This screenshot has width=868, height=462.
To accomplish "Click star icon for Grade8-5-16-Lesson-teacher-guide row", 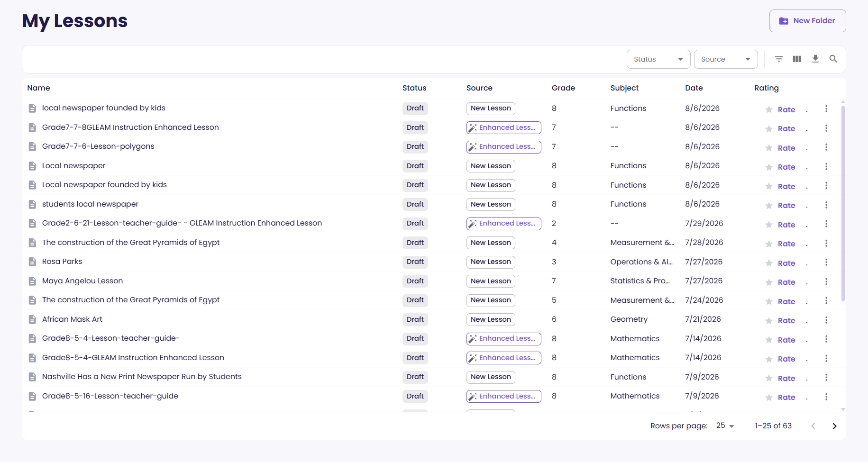I will click(769, 398).
